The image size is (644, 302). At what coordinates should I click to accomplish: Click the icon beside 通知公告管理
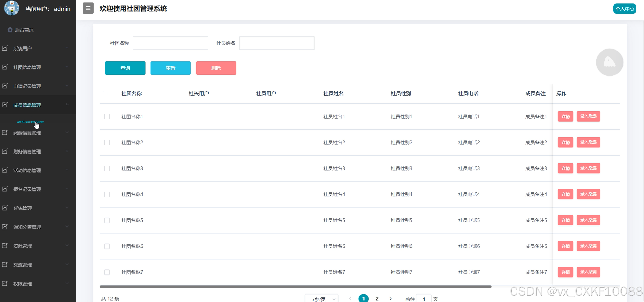click(5, 227)
